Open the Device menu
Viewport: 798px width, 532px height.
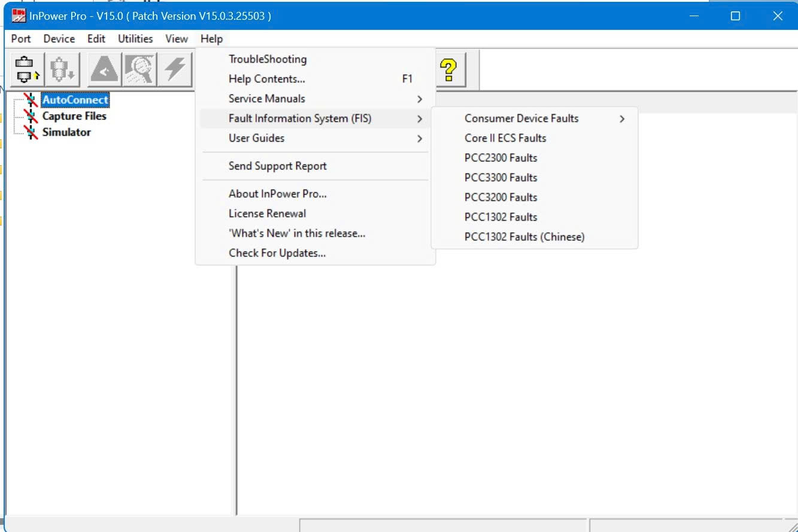coord(59,39)
